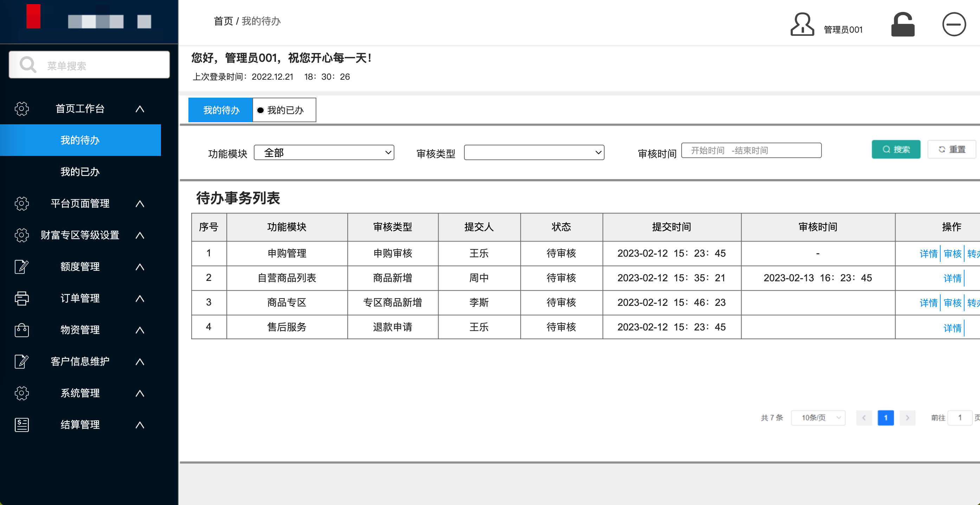Click the 专区商品新增 cell
Viewport: 980px width, 505px height.
coord(393,302)
